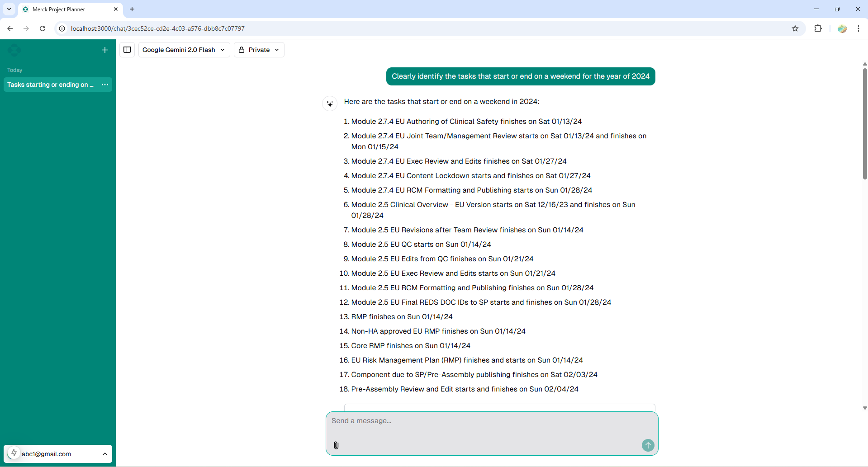Screen dimensions: 868x467
Task: Select the Tasks starting or ending chat
Action: pos(50,85)
